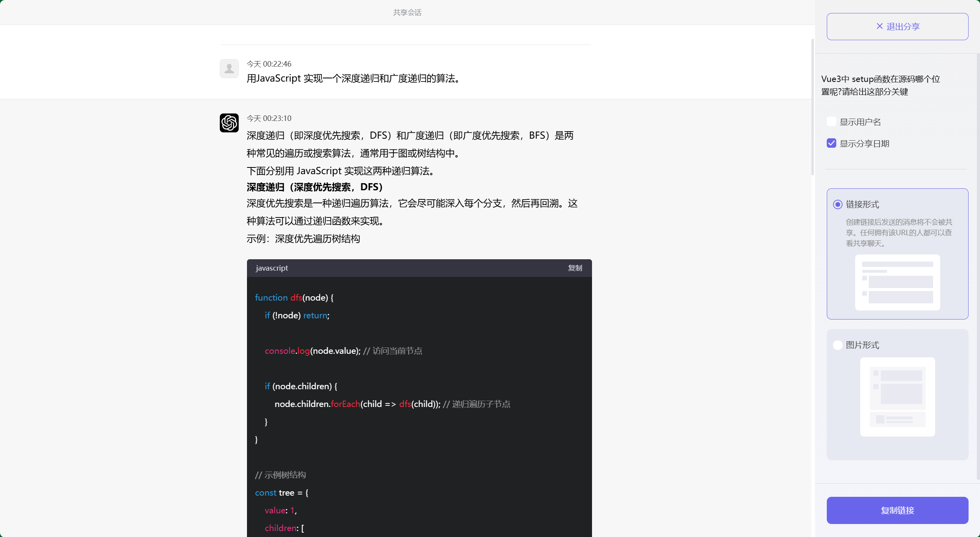Click the empty radio circle of 图片形式

click(837, 345)
